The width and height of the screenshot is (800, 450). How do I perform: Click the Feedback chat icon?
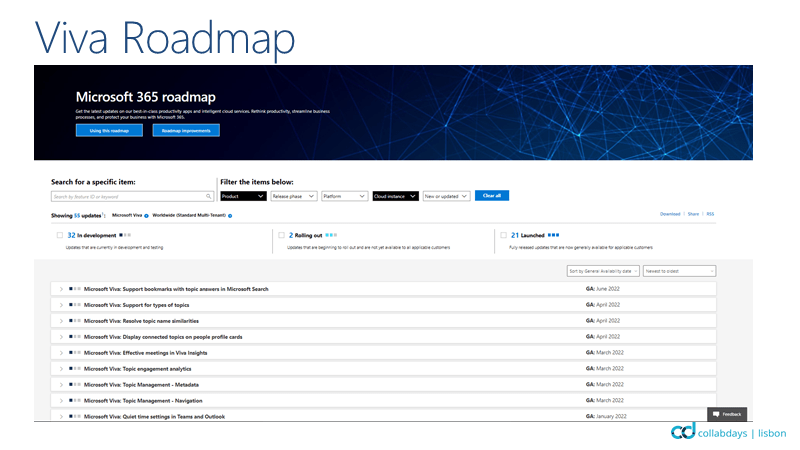[716, 414]
